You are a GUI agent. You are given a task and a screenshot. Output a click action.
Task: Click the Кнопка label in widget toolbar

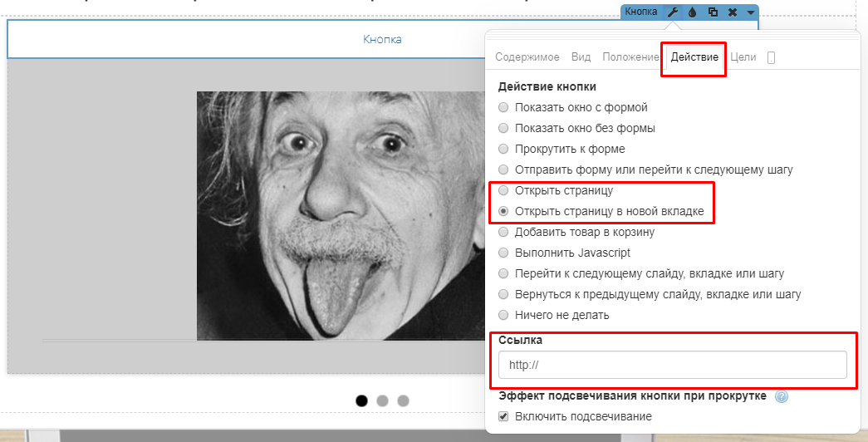click(x=641, y=12)
